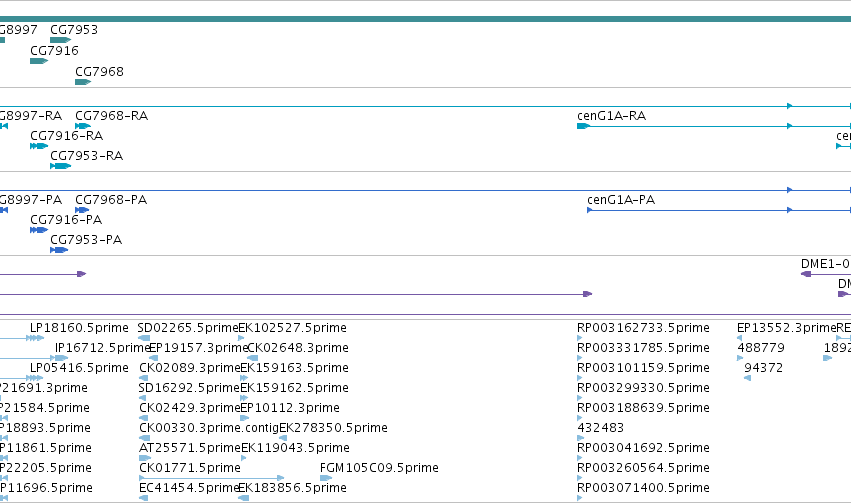
Task: Select EST EK159162.5prime
Action: 294,388
